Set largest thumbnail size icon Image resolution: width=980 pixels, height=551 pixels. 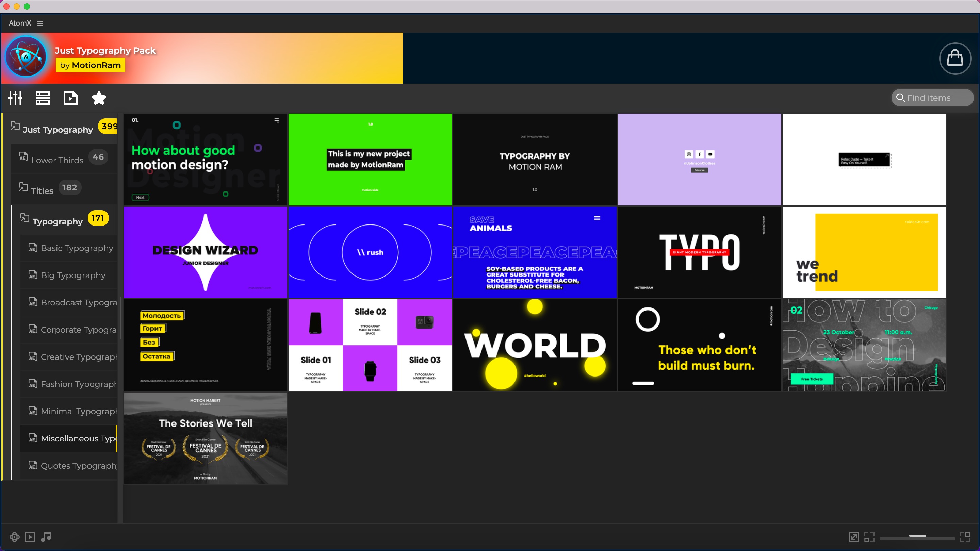point(965,537)
